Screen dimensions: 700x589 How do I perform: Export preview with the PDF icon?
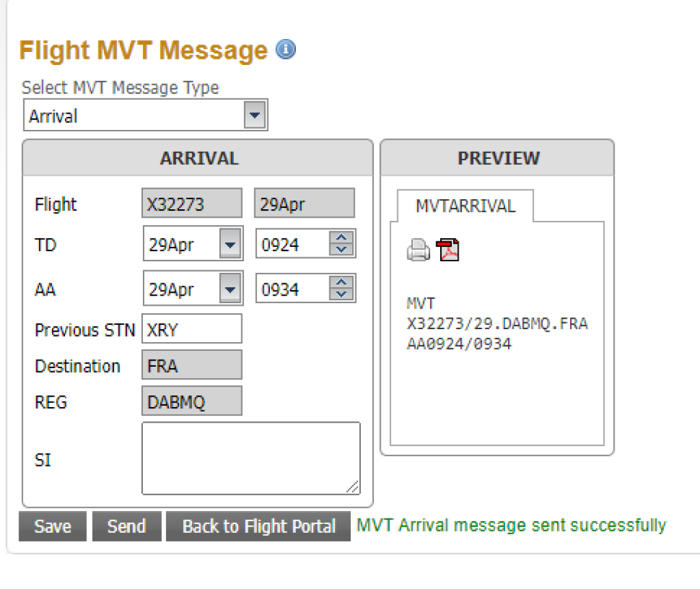click(448, 250)
